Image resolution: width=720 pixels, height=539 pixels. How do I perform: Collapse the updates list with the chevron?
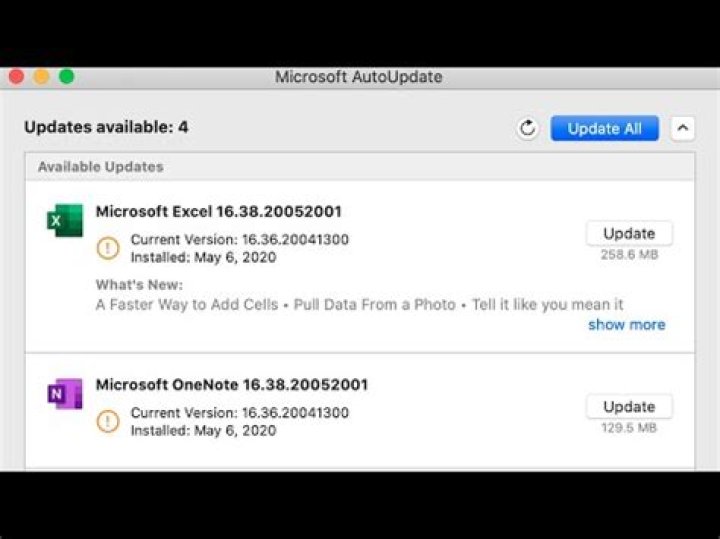(x=682, y=128)
